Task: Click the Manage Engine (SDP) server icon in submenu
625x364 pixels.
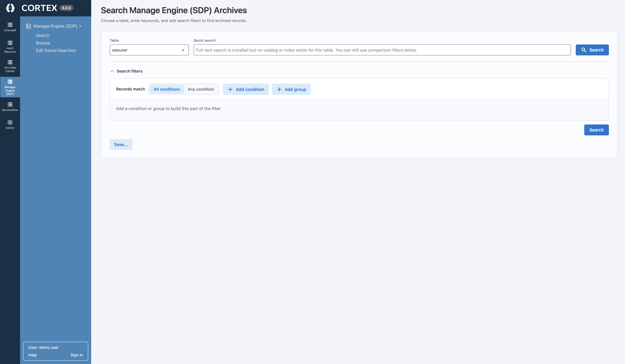Action: coord(29,26)
